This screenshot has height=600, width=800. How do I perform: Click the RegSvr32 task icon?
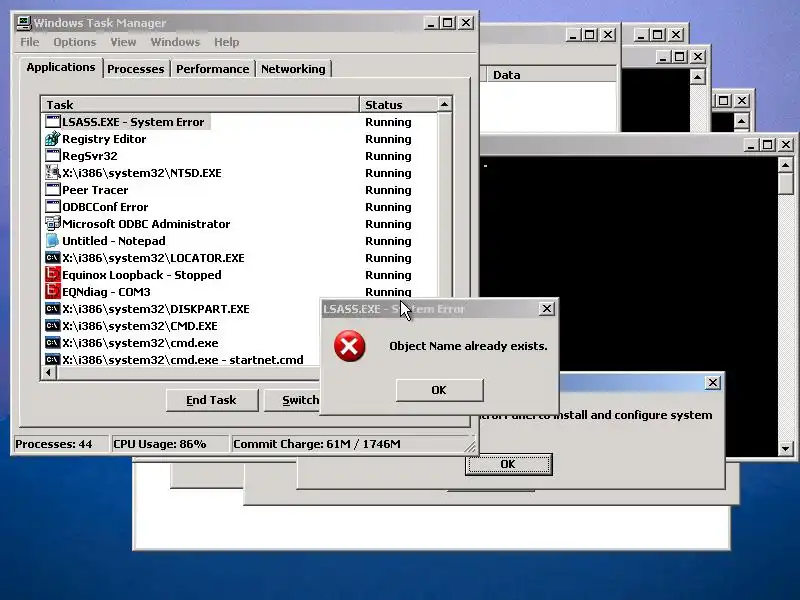(x=53, y=156)
